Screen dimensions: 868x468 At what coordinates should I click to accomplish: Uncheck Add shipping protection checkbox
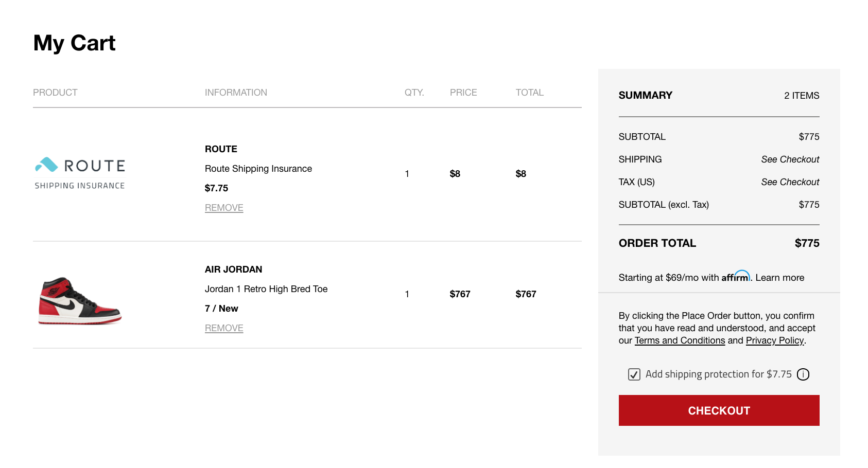point(634,374)
